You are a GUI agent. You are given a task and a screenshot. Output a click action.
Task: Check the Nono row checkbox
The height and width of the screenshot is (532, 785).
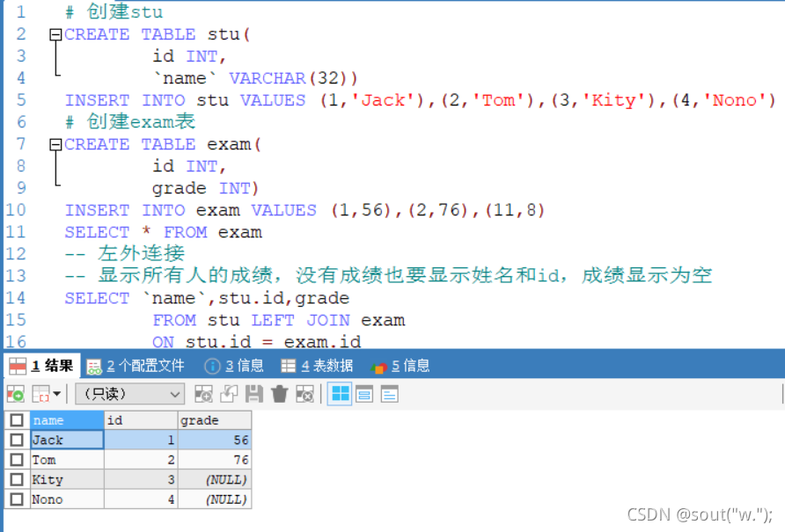click(x=17, y=499)
